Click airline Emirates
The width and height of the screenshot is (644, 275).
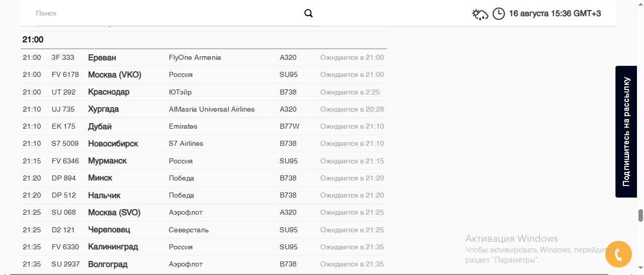(183, 126)
